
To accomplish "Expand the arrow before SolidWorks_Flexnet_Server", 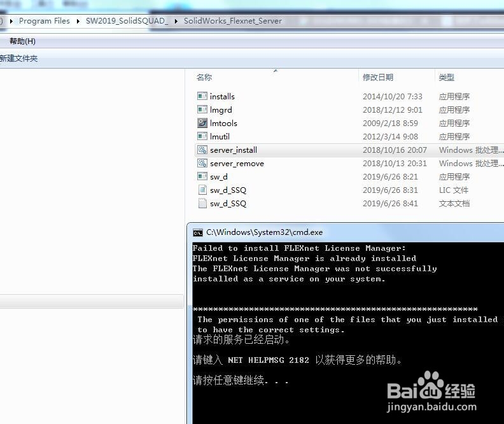I will [176, 21].
